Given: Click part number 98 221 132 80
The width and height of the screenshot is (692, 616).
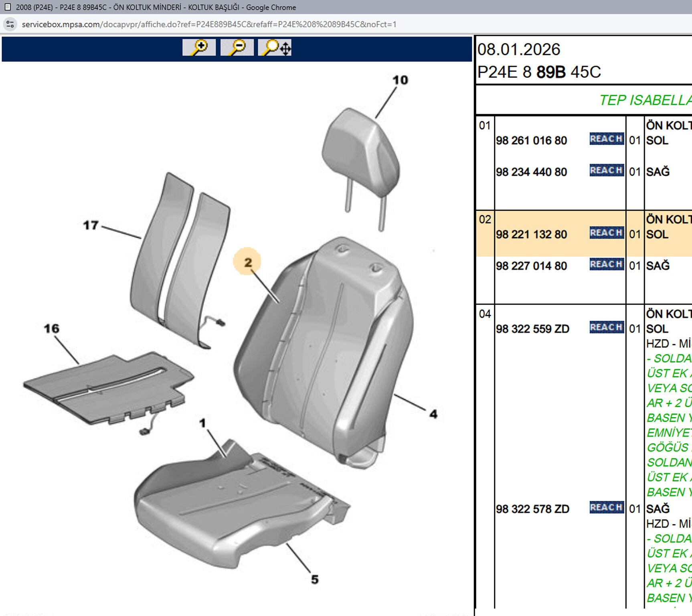Looking at the screenshot, I should [531, 235].
